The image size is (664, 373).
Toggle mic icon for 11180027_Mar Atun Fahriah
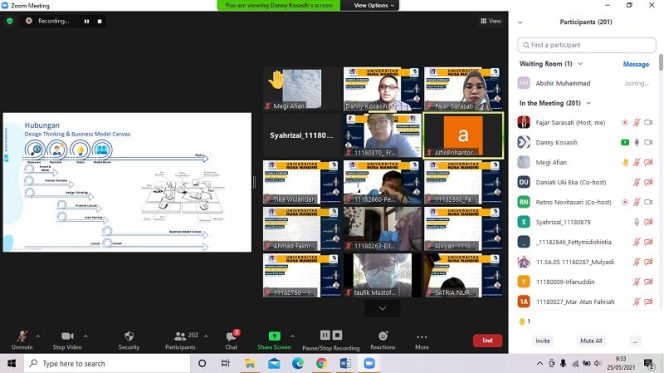click(636, 302)
